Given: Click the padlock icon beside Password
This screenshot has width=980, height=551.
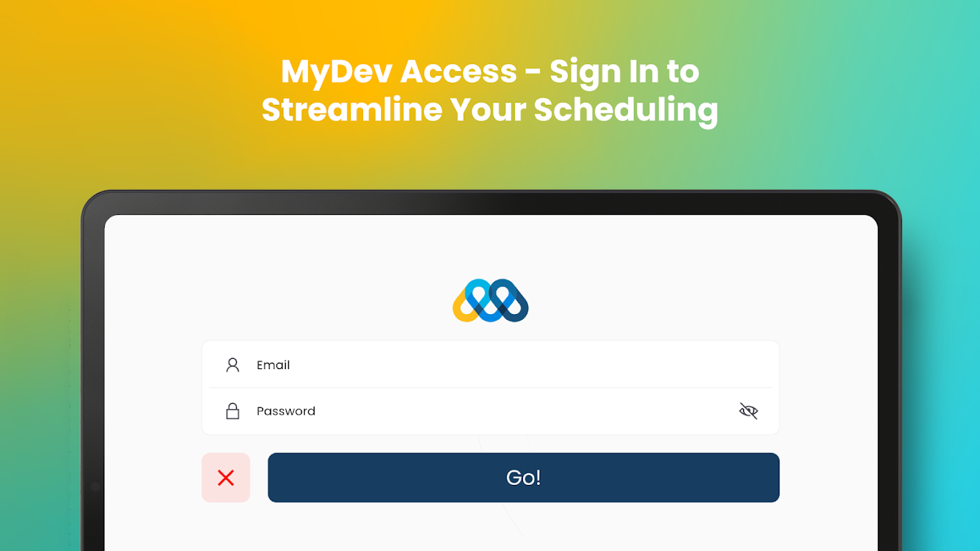Looking at the screenshot, I should pos(232,411).
